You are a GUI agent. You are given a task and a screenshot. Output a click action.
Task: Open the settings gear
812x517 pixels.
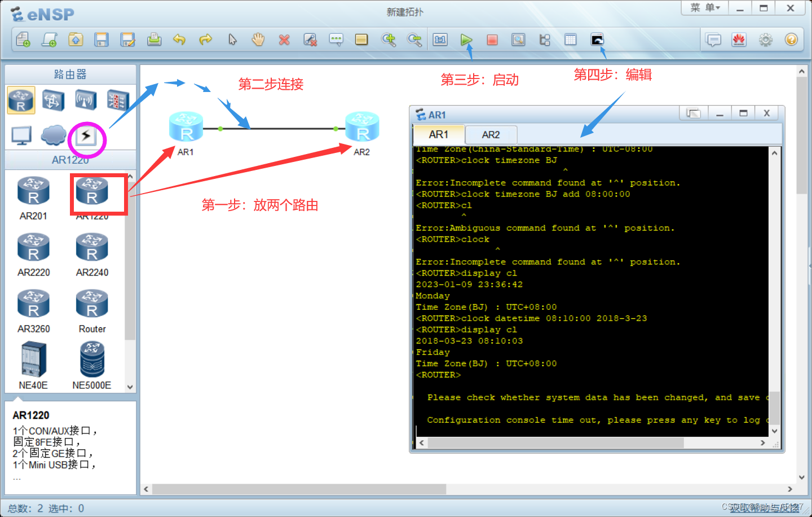coord(766,40)
